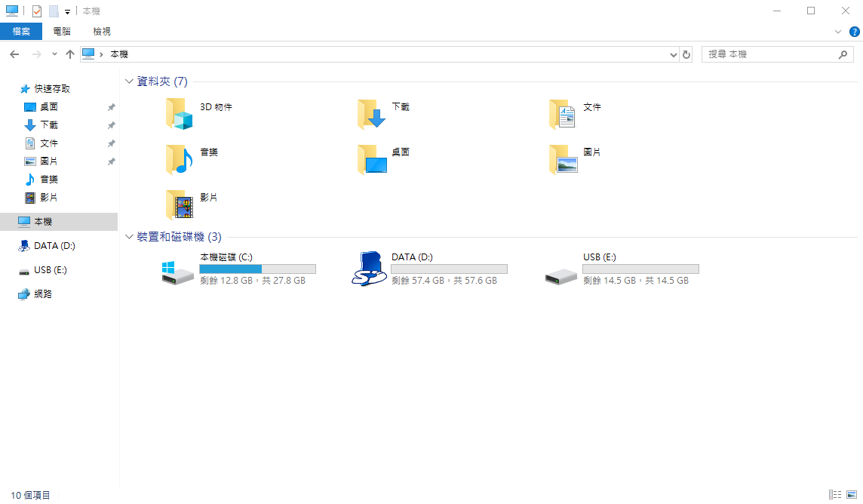Select 本機 in the navigation pane

pos(59,222)
